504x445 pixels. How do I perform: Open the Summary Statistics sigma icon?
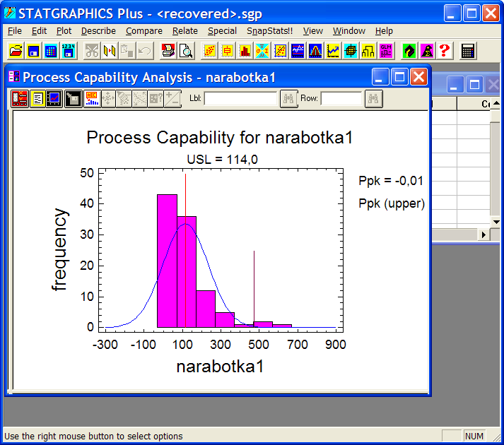(x=262, y=51)
